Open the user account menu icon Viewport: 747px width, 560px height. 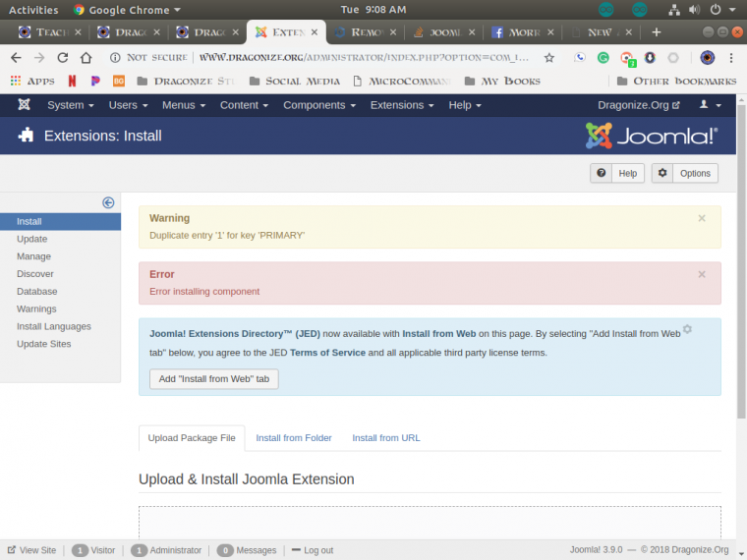710,105
